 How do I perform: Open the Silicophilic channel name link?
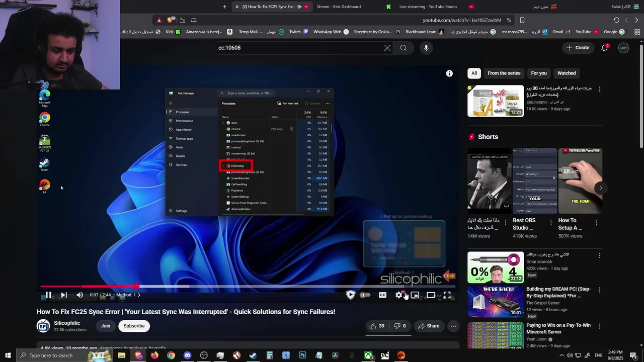click(x=67, y=323)
